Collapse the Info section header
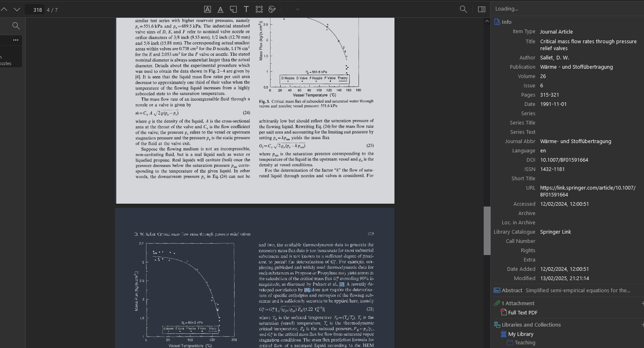This screenshot has height=348, width=644. (x=507, y=22)
